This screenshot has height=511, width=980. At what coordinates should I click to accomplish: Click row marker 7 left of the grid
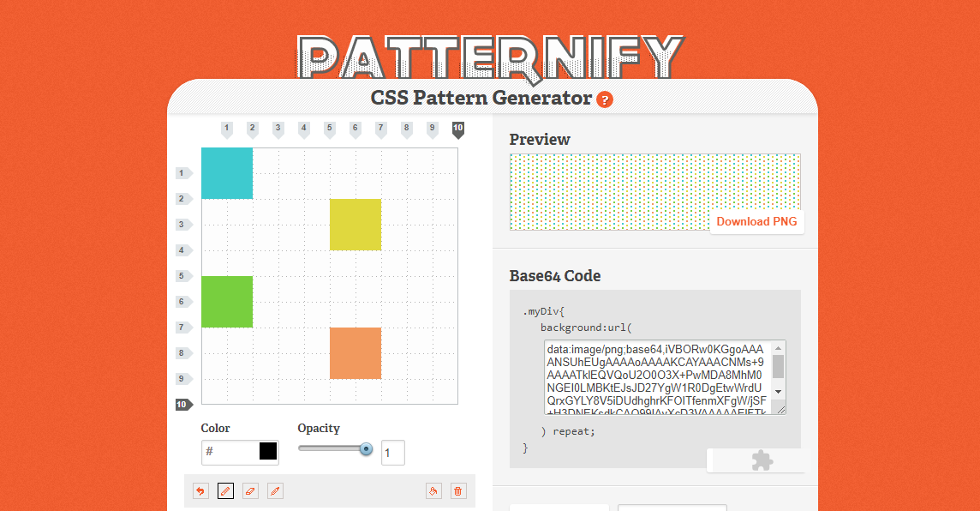(183, 328)
